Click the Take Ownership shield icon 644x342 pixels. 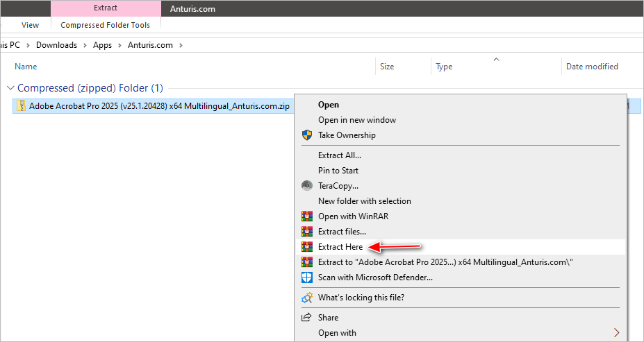[x=306, y=135]
